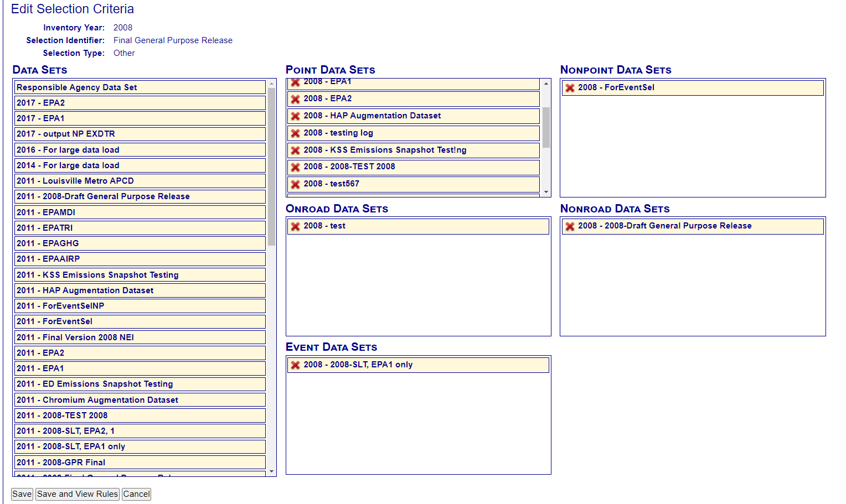The image size is (846, 504).
Task: Select 2011 - 2008-Draft General Purpose Release
Action: click(141, 196)
